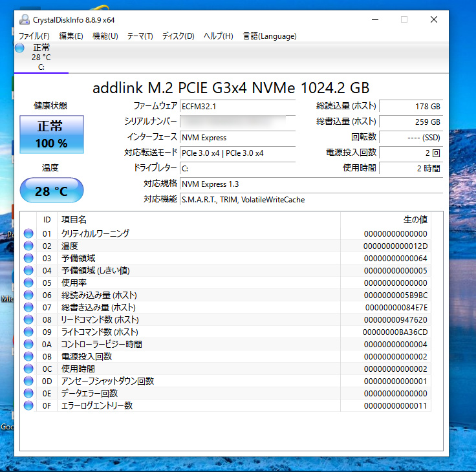Click the status orb for 電源投入回数 row 0B
476x472 pixels.
tap(28, 356)
